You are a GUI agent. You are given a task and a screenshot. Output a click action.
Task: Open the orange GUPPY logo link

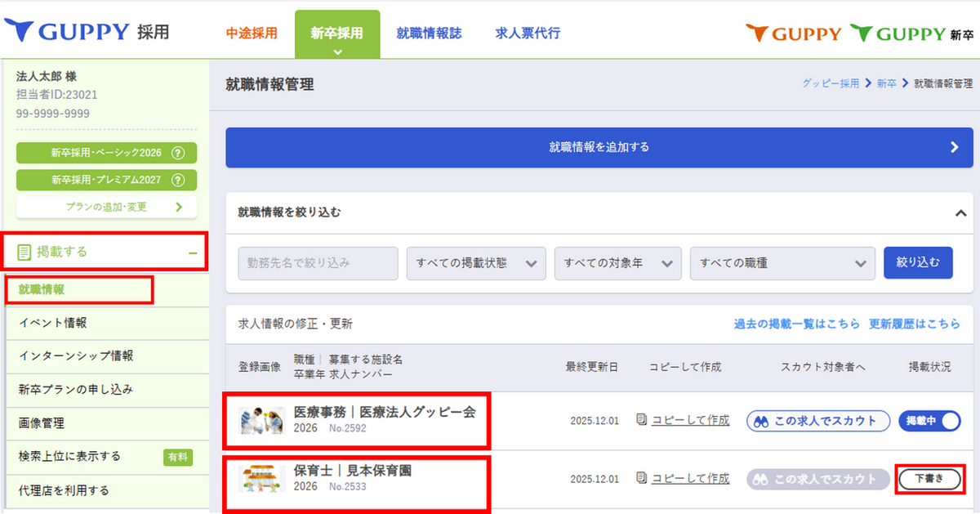coord(793,34)
